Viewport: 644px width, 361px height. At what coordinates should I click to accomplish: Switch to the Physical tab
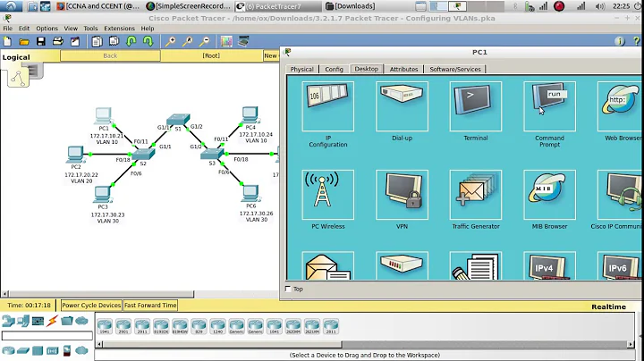(x=302, y=69)
